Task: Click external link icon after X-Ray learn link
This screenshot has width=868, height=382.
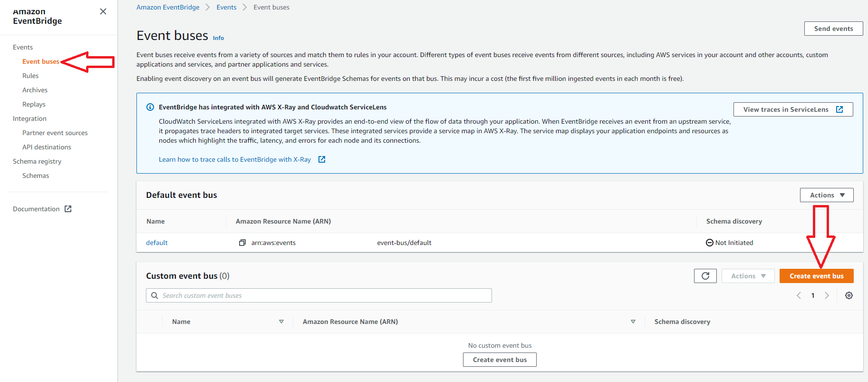Action: point(322,159)
